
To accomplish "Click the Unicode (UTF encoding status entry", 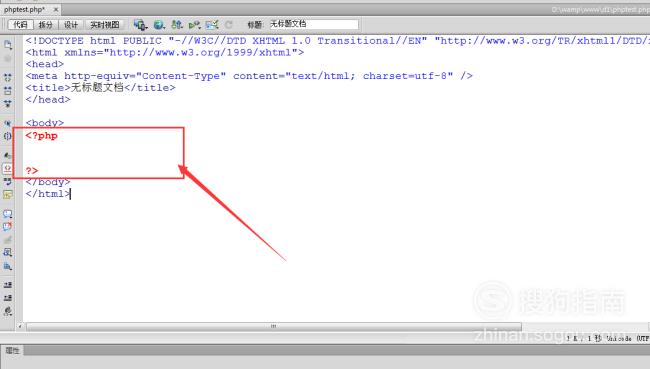I will pos(628,338).
